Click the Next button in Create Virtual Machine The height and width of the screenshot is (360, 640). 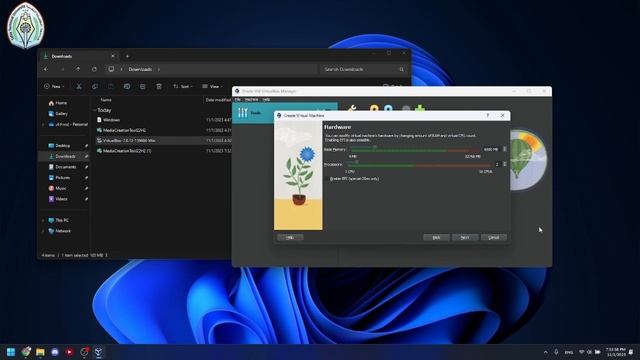coord(465,237)
